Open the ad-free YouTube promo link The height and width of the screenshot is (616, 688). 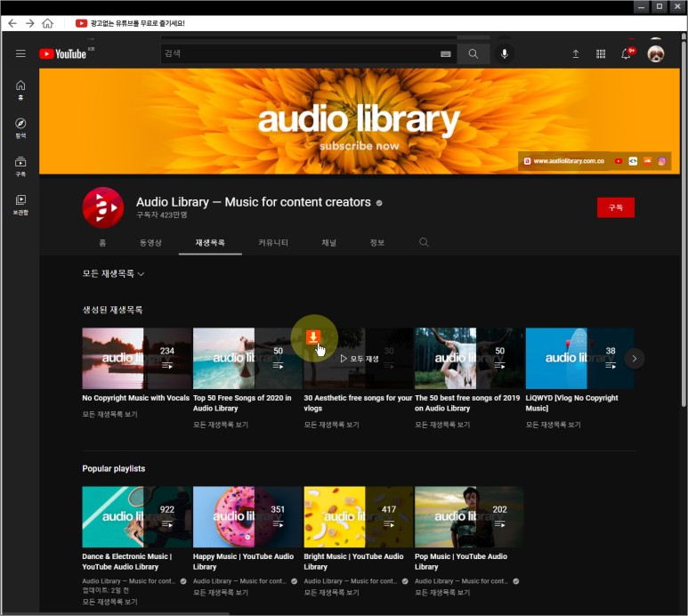(137, 23)
